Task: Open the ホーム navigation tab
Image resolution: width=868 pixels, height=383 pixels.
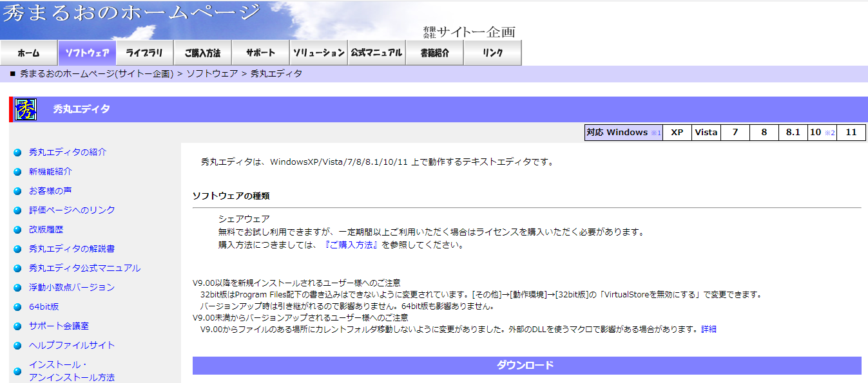Action: point(28,53)
